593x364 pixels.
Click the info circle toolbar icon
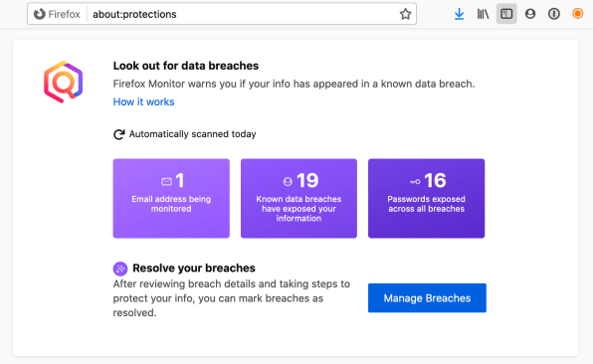[554, 14]
